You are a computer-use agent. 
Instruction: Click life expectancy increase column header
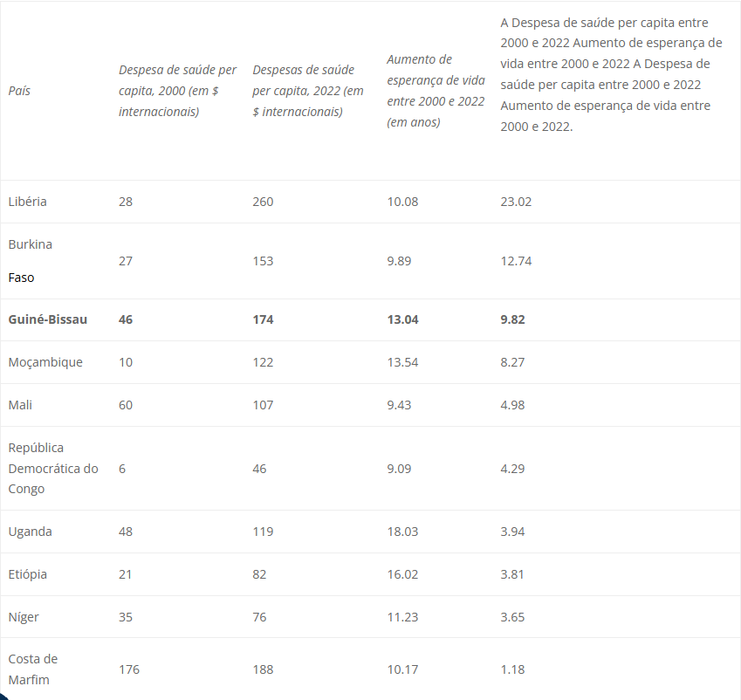coord(436,91)
